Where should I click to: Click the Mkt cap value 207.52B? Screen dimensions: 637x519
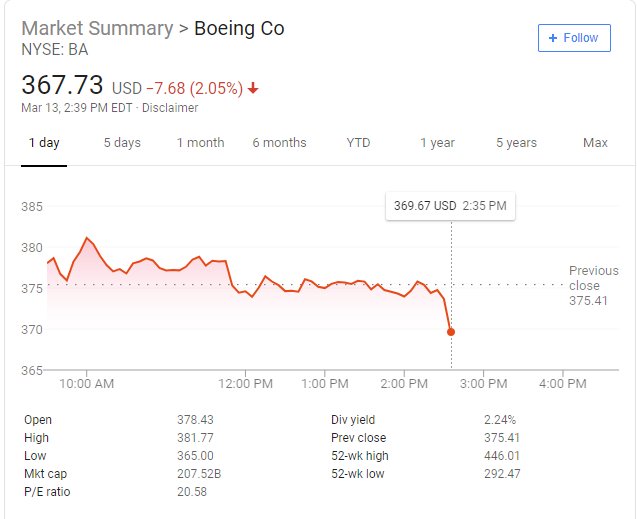199,474
